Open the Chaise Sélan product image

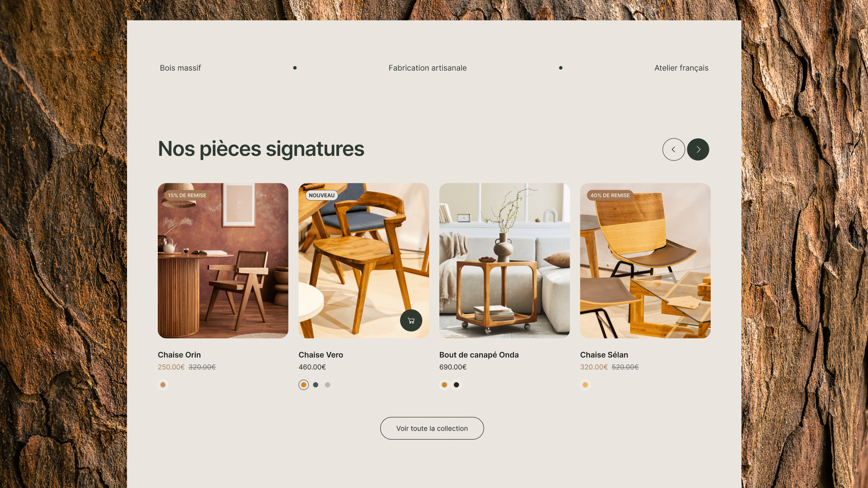tap(645, 261)
